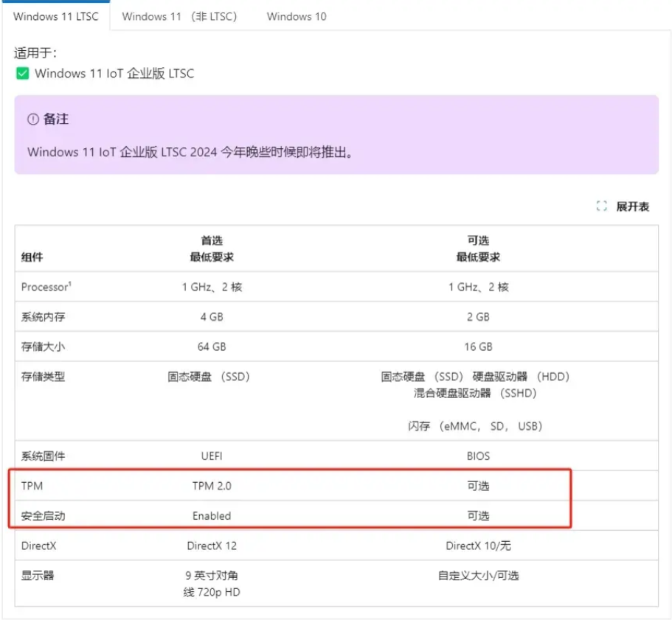Screen dimensions: 672x620
Task: Select the 首选 最低要求 column header
Action: pos(212,249)
